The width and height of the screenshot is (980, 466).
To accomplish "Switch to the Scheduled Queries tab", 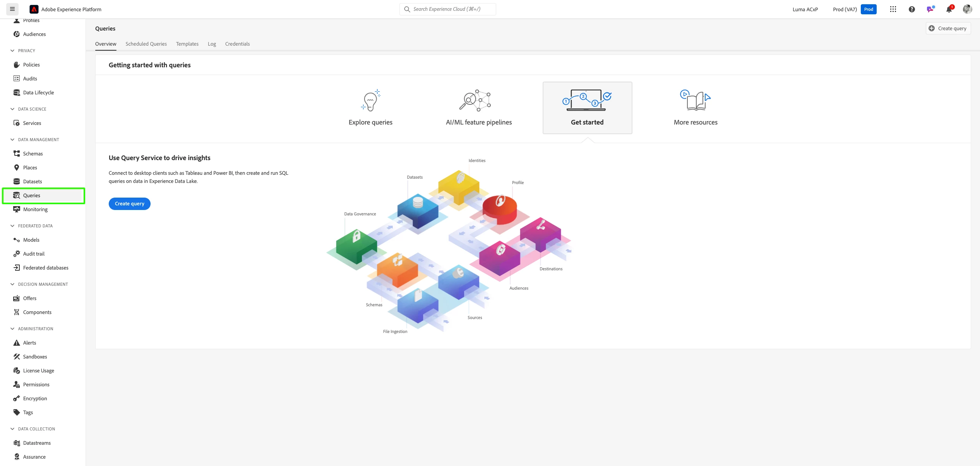I will pyautogui.click(x=146, y=44).
